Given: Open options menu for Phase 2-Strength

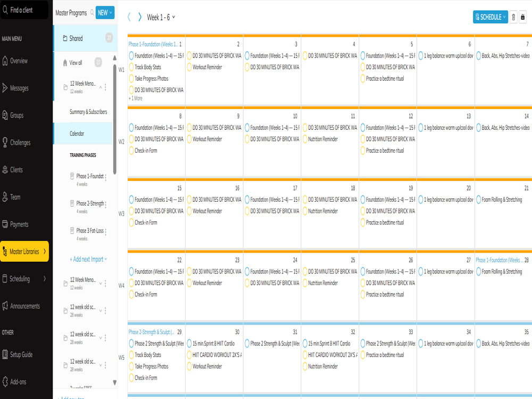Looking at the screenshot, I should click(x=106, y=204).
